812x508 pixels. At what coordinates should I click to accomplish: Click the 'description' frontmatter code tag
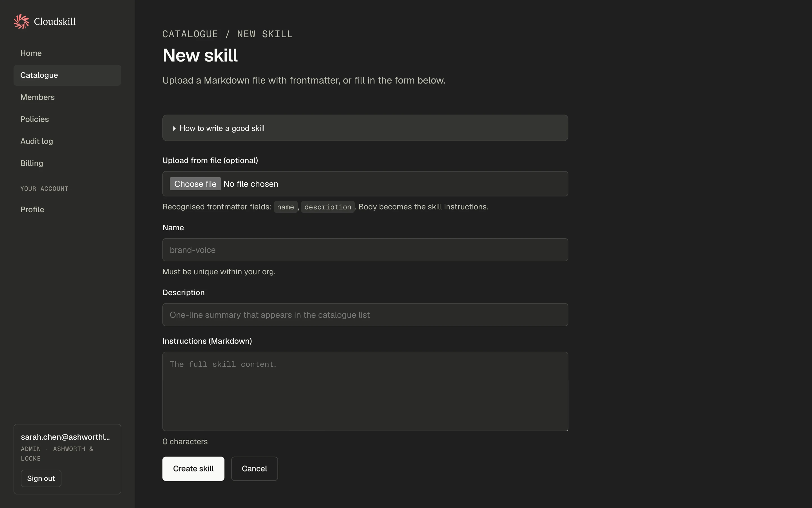[x=328, y=207]
